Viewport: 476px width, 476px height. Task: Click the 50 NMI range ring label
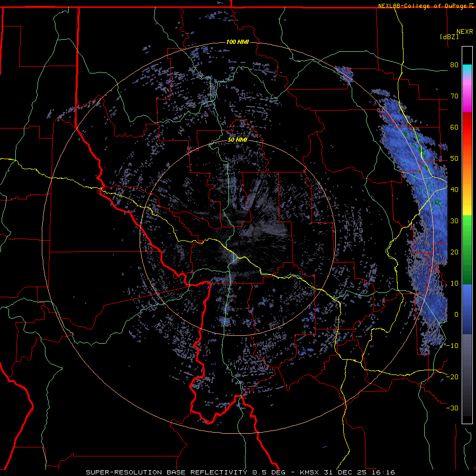coord(237,140)
